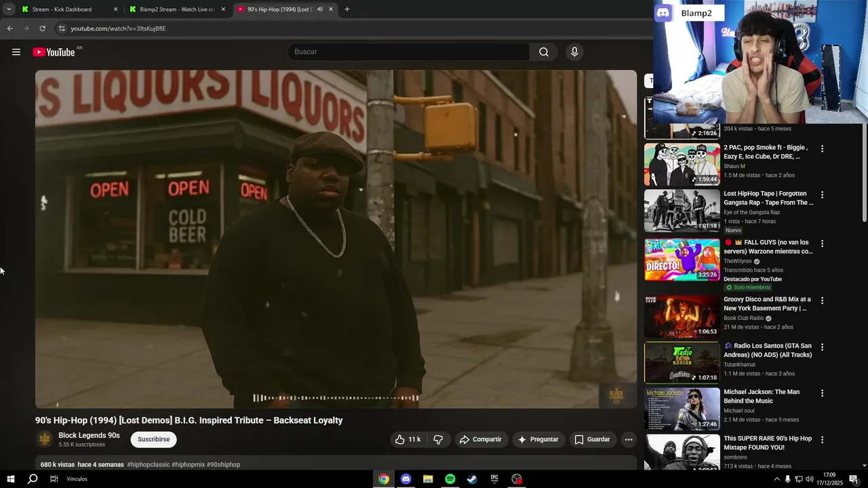Go to the YouTube home logo
Viewport: 868px width, 488px height.
54,52
